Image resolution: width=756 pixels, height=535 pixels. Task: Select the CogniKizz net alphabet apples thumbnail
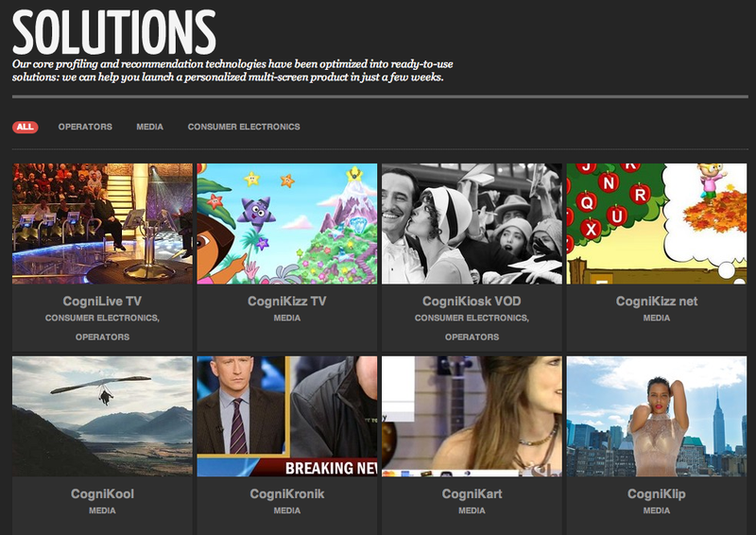[657, 223]
